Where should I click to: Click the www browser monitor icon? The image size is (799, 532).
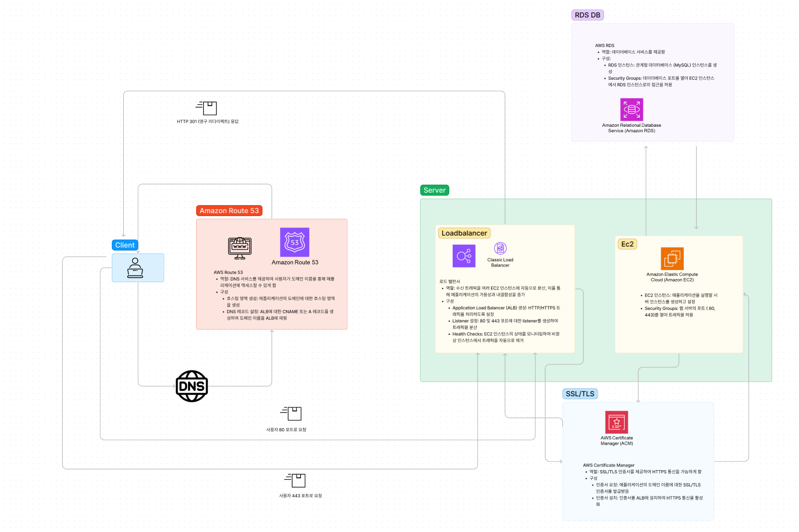(240, 248)
